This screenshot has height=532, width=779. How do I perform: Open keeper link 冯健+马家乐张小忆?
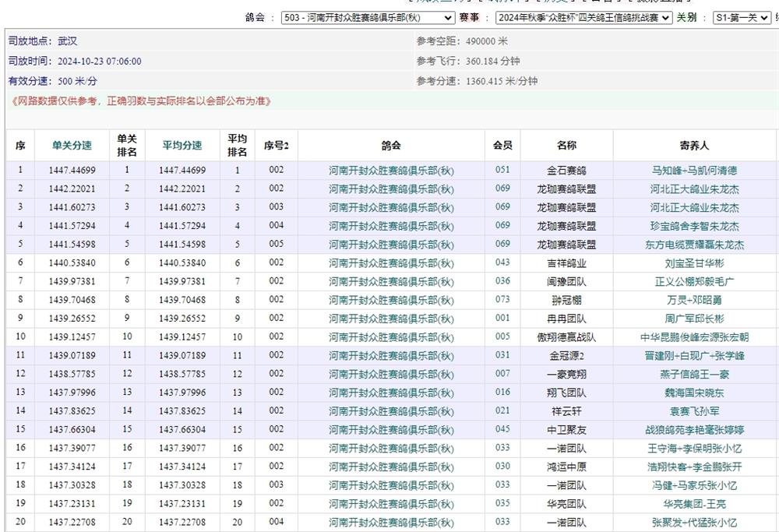[x=695, y=485]
